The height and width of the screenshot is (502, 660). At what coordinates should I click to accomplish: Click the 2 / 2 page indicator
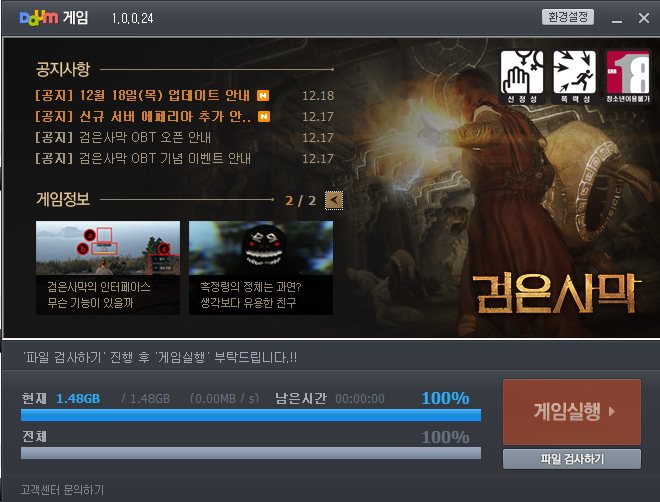pos(301,200)
